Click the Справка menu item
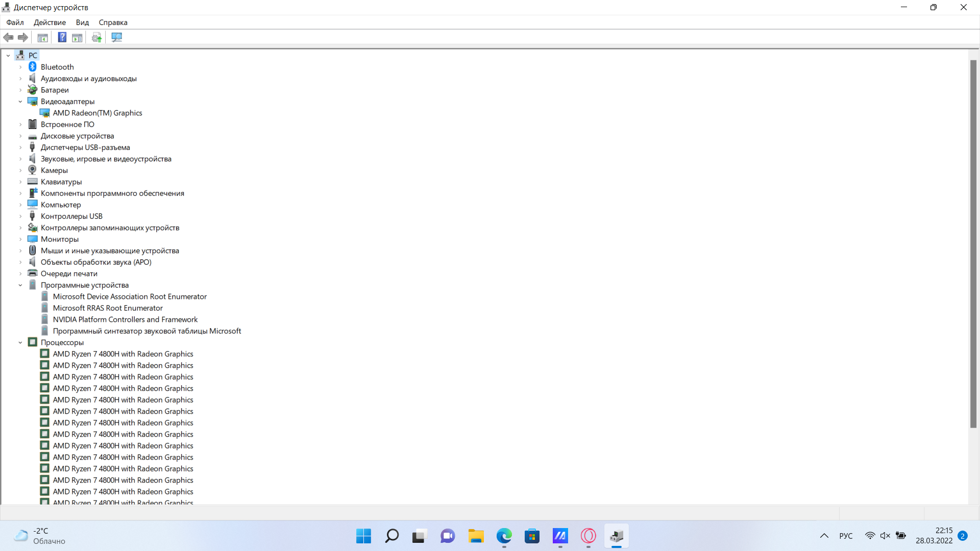The width and height of the screenshot is (980, 551). pyautogui.click(x=112, y=22)
